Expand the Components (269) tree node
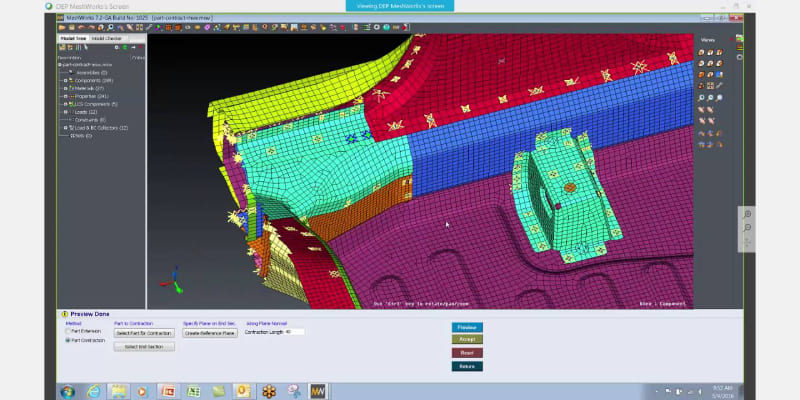The height and width of the screenshot is (400, 800). point(66,80)
